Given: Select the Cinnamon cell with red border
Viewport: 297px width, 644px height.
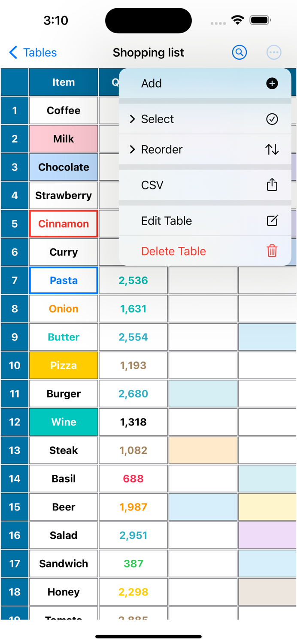Looking at the screenshot, I should (x=63, y=224).
